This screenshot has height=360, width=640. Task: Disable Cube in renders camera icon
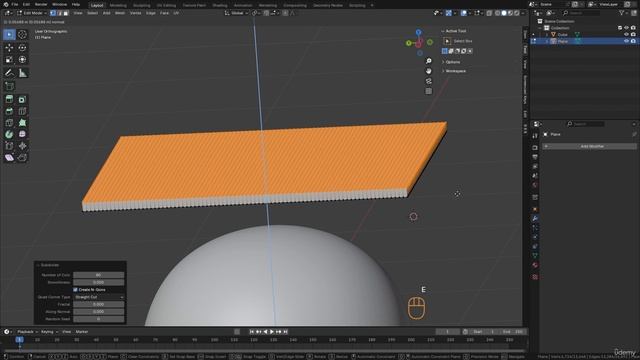(633, 35)
